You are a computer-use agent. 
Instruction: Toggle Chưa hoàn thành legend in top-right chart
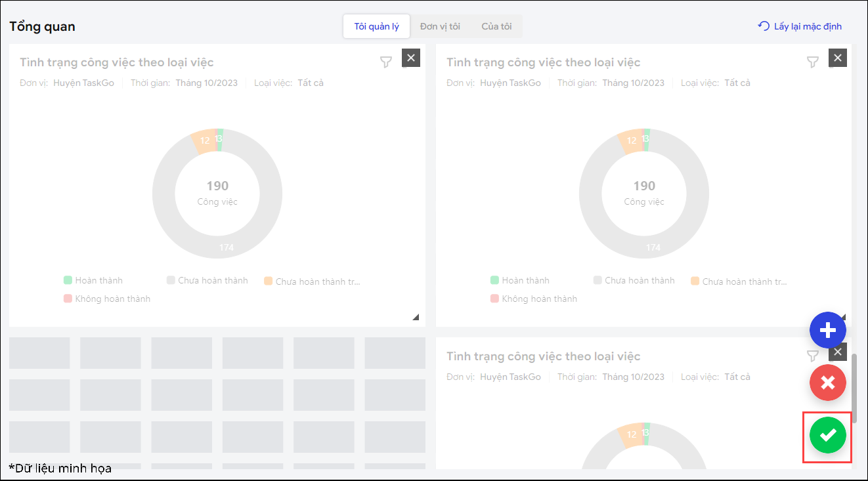634,280
